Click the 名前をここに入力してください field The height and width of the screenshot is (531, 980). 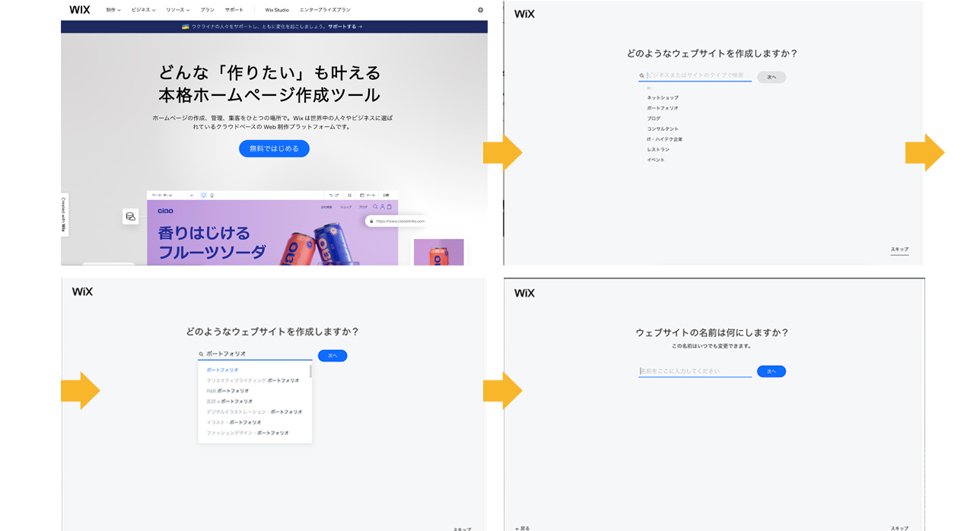coord(695,371)
